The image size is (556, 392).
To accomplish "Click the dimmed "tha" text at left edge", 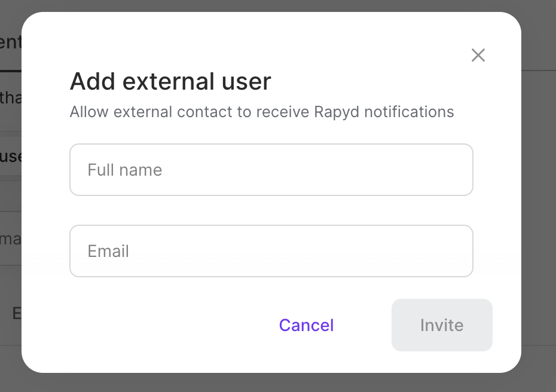I will 10,97.
